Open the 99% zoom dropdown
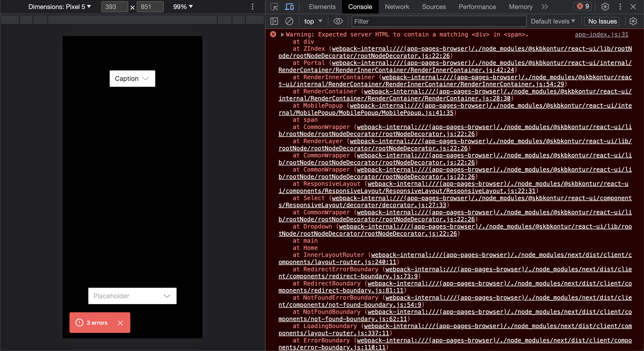 (x=183, y=7)
